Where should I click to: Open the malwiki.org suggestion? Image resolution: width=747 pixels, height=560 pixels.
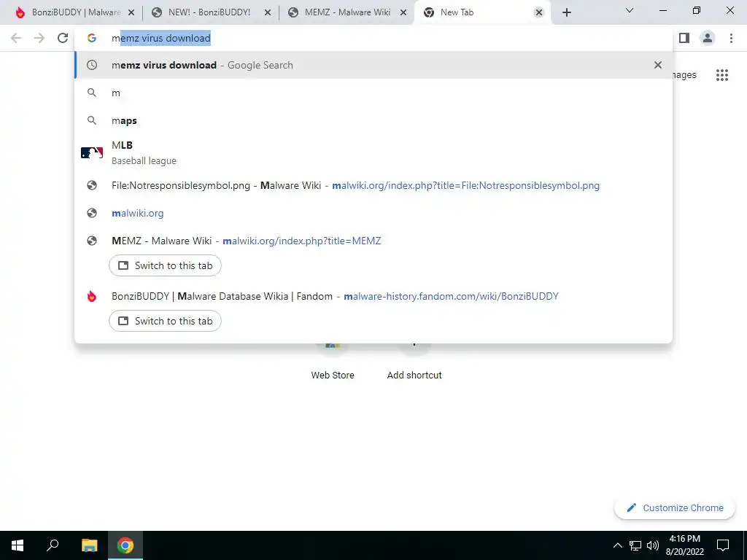coord(373,213)
